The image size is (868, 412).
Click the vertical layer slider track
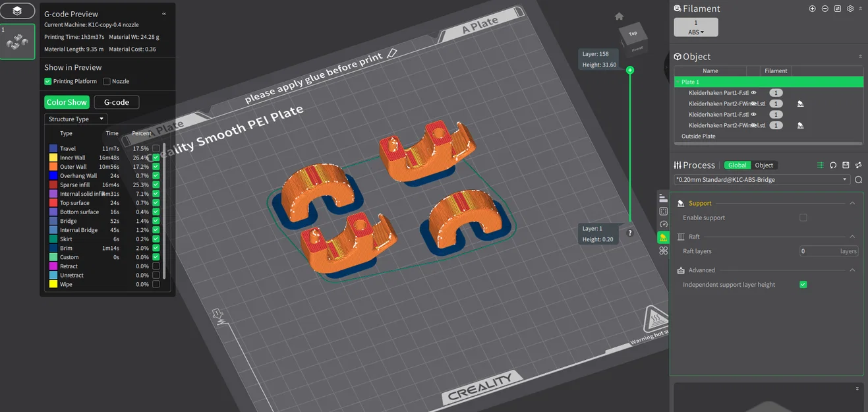[630, 148]
